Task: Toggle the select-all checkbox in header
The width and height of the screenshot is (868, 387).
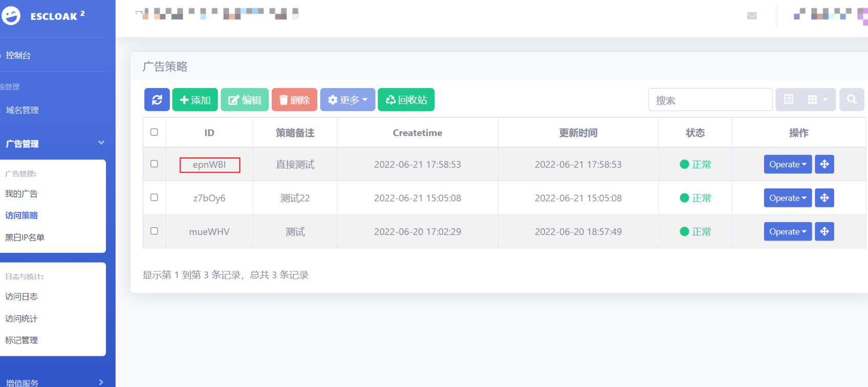Action: coord(154,132)
